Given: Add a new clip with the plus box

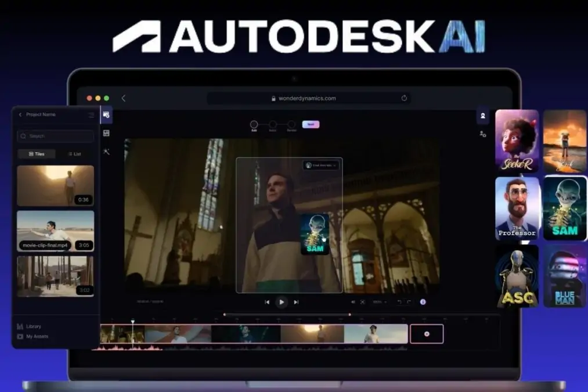Looking at the screenshot, I should [427, 334].
